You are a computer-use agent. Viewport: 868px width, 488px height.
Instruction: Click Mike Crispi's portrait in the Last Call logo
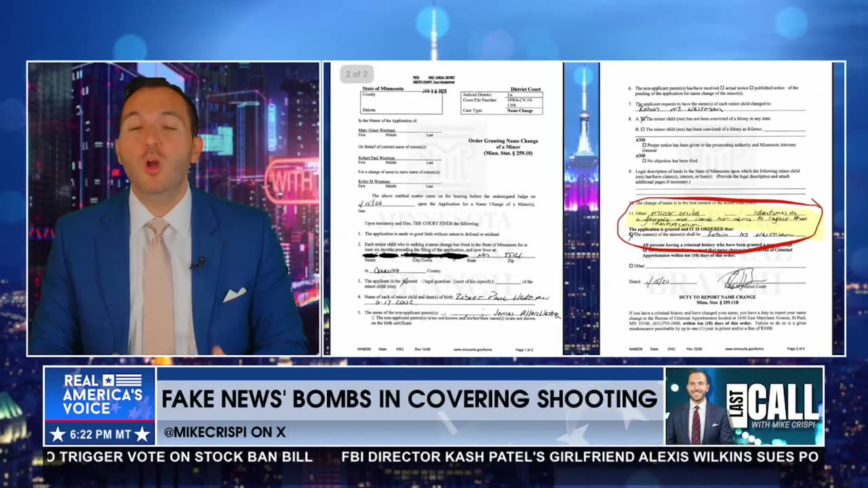click(x=696, y=407)
